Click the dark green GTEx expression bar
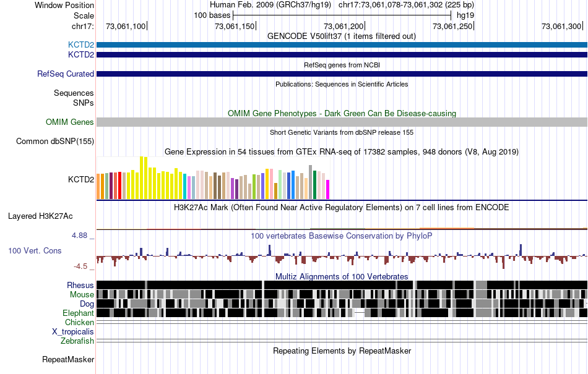Viewport: 588px width, 374px height. pyautogui.click(x=314, y=185)
